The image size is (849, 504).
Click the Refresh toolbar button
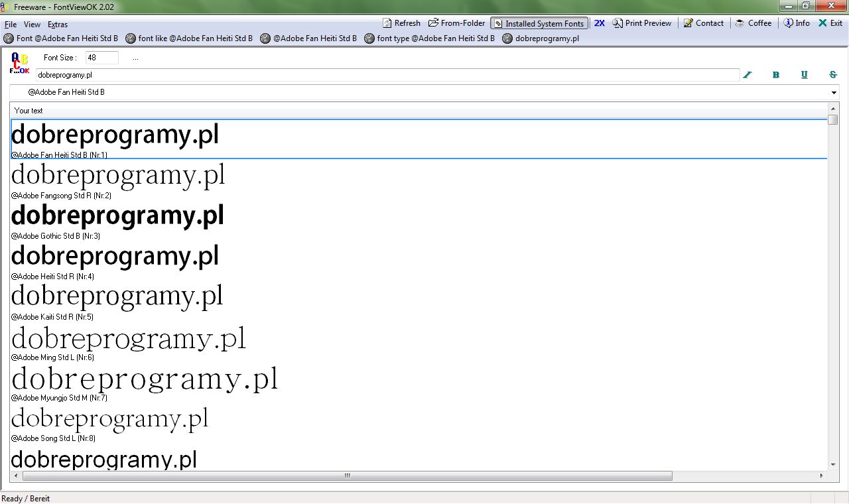pyautogui.click(x=401, y=23)
